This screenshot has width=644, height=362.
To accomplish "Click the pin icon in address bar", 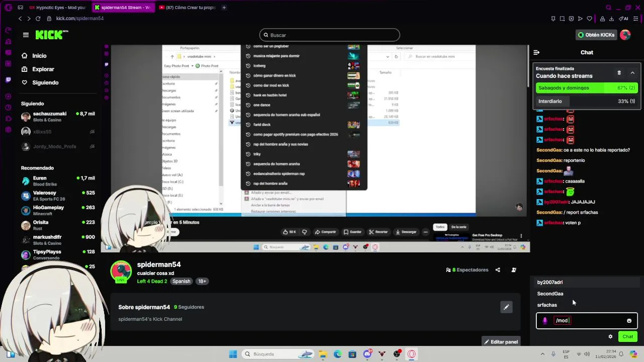I will [553, 19].
